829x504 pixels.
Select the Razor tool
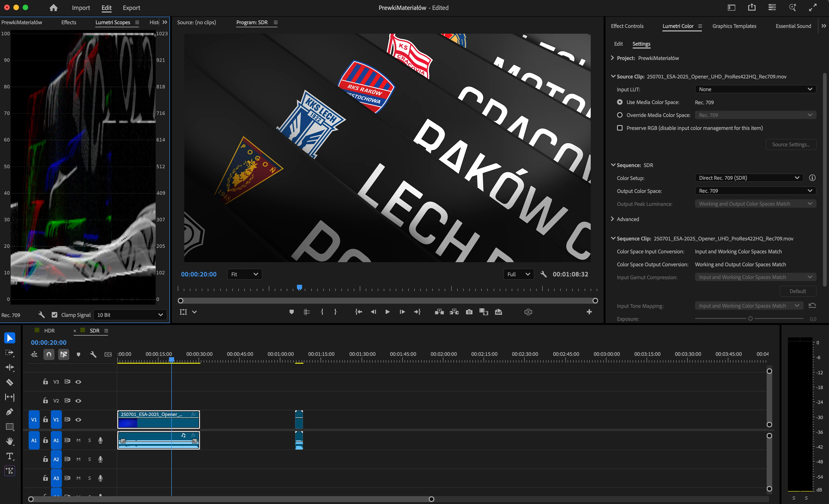[9, 382]
